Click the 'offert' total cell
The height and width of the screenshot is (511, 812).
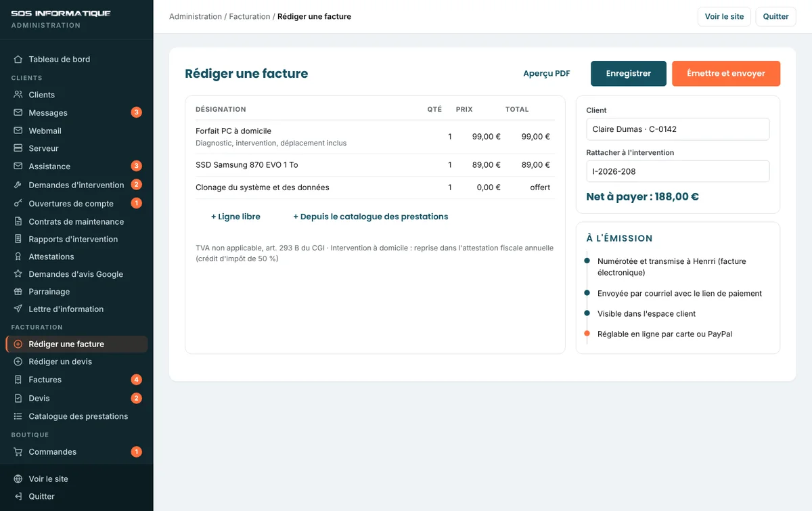click(x=540, y=187)
